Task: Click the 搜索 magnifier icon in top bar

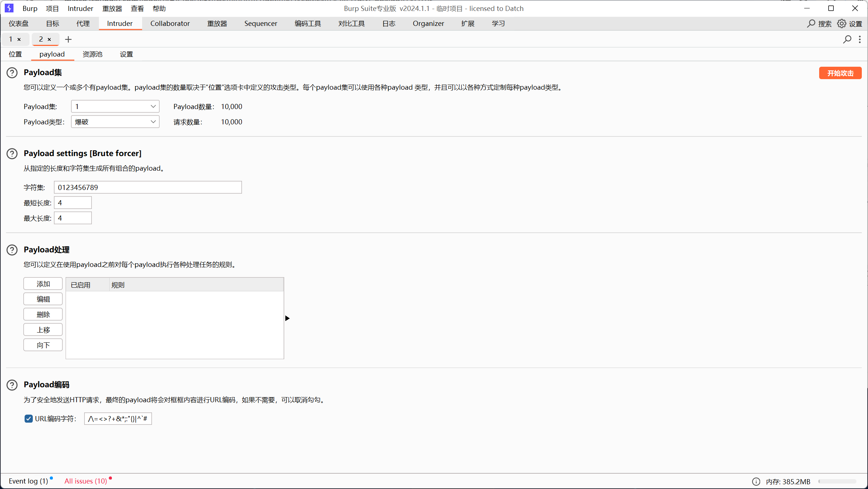Action: 811,24
